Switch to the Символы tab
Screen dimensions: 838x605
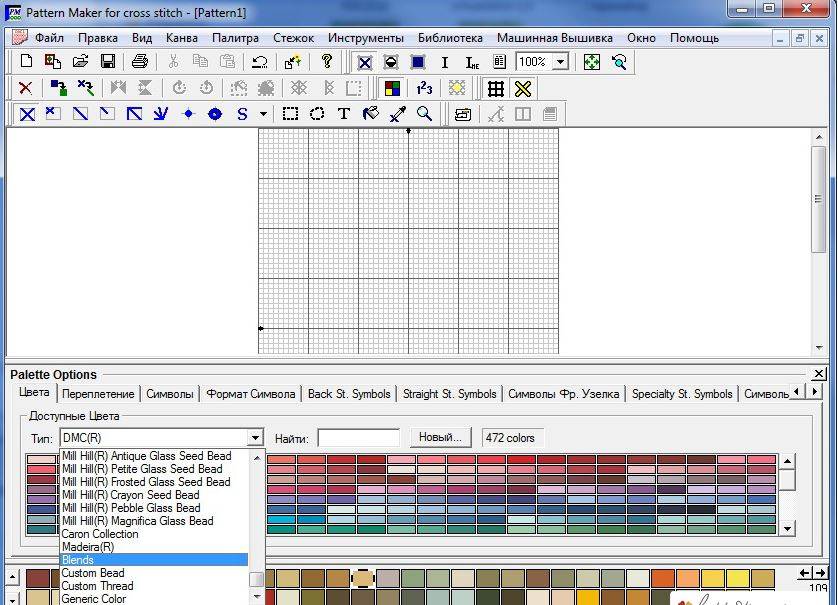171,394
